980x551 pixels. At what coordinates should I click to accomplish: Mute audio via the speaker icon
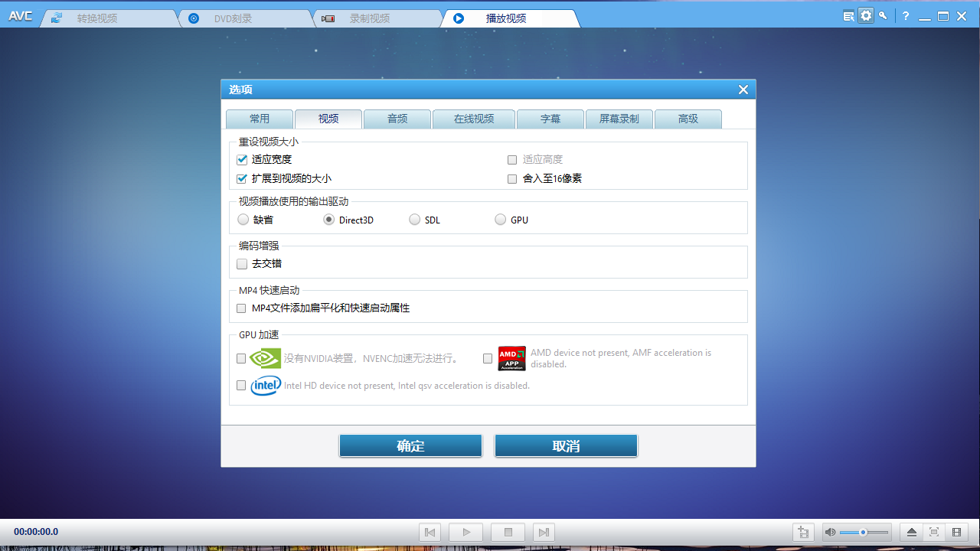pos(830,532)
